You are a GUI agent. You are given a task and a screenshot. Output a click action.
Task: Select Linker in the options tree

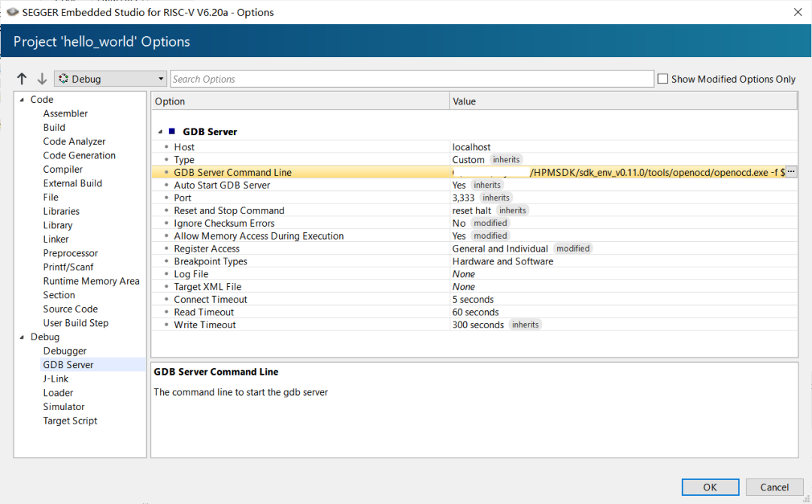click(x=56, y=239)
